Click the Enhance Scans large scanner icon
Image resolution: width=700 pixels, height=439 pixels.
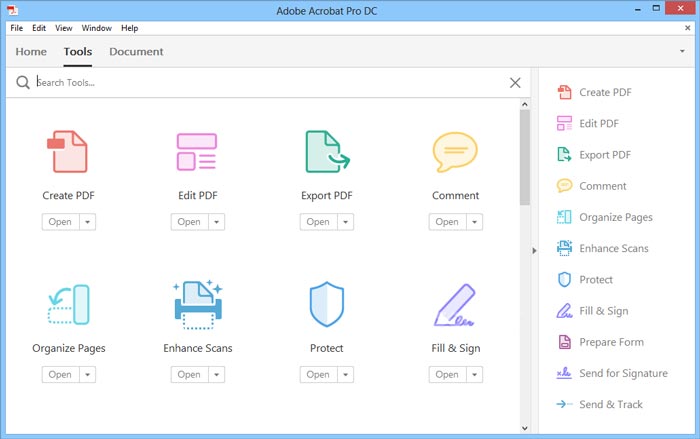[x=198, y=305]
